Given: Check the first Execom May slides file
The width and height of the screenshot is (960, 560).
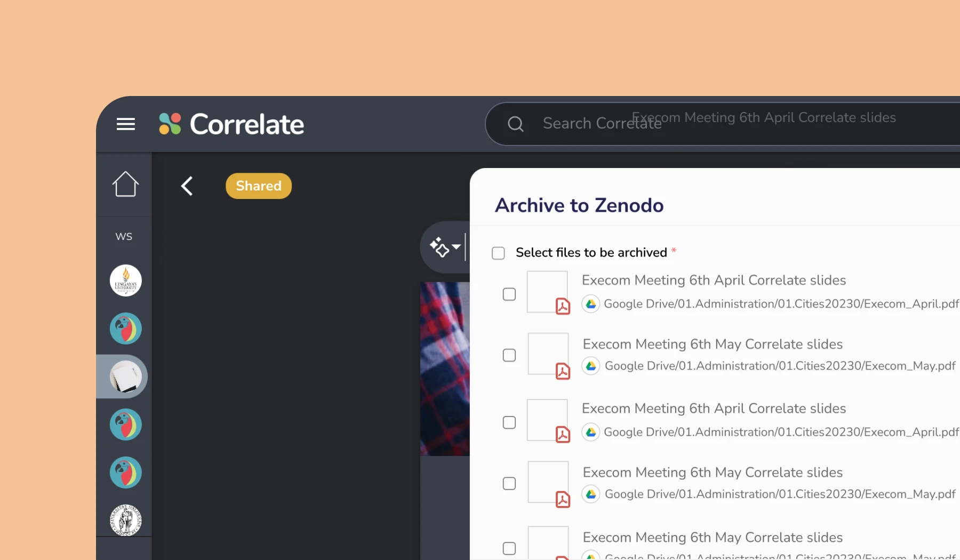Looking at the screenshot, I should [x=509, y=355].
